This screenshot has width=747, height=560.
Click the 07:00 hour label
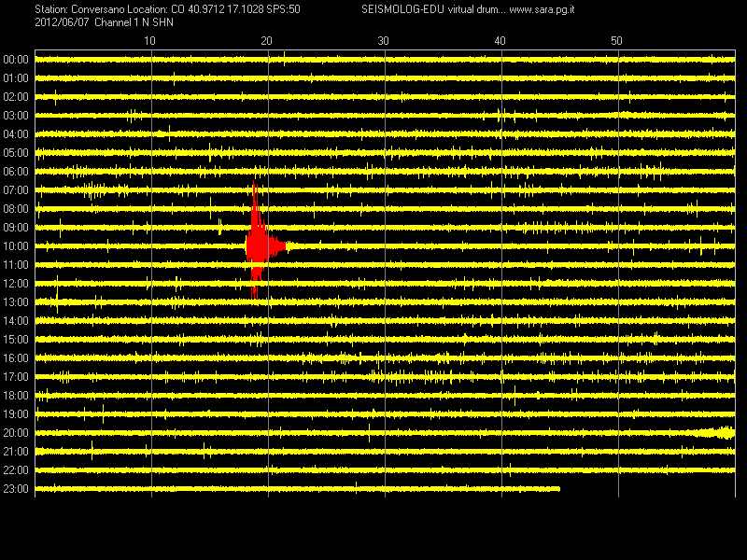pyautogui.click(x=16, y=190)
